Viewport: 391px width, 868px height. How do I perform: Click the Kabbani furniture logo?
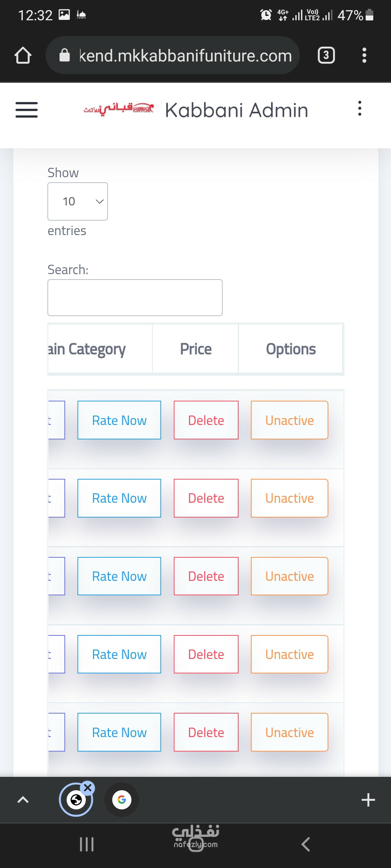119,108
